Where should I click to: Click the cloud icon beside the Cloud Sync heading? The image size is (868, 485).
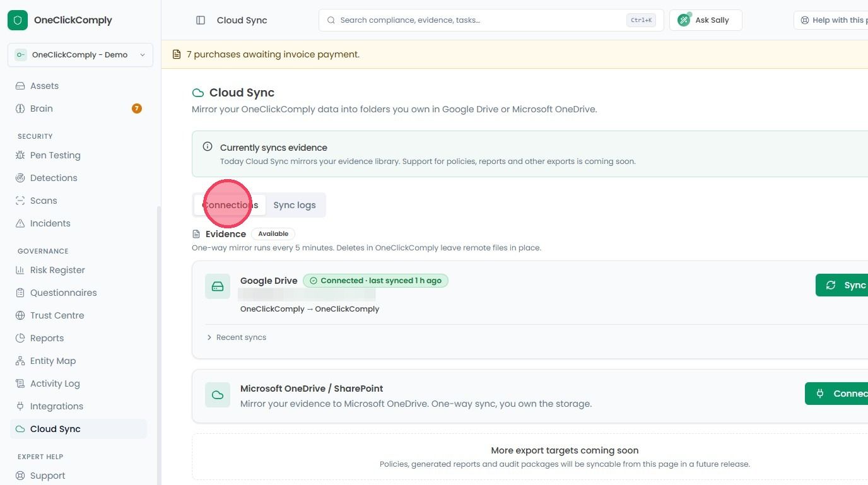(x=198, y=93)
